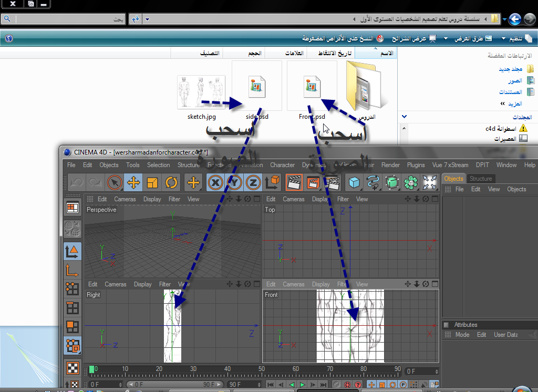Click the layout icon above the left toolbar

click(x=73, y=208)
